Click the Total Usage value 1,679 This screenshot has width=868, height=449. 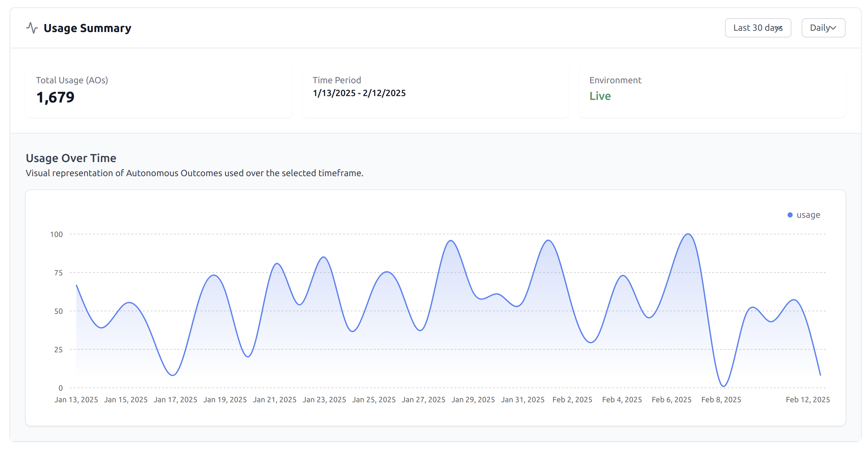pos(55,97)
